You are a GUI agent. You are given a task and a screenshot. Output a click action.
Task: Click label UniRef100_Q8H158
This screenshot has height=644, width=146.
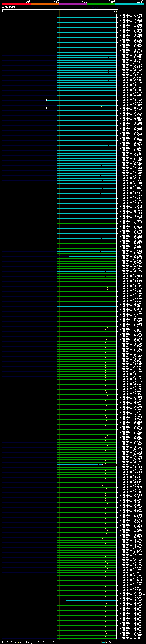[x=131, y=30]
